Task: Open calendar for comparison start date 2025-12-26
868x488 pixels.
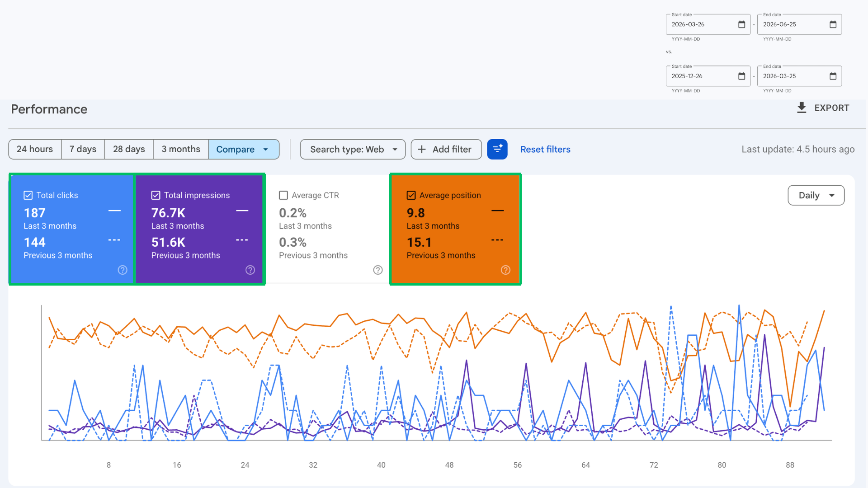Action: click(741, 76)
